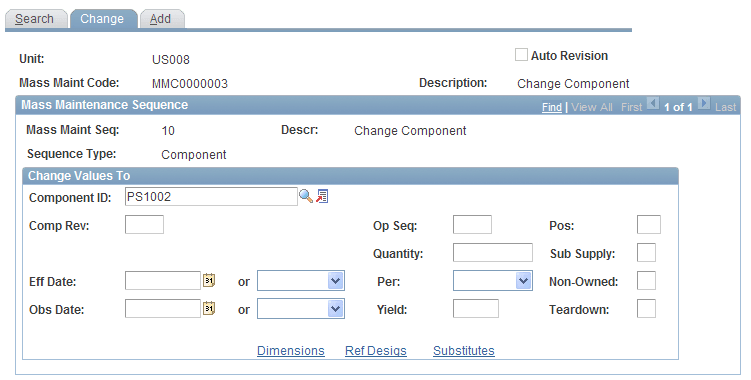The width and height of the screenshot is (751, 380).
Task: Click the View All link
Action: pos(592,107)
